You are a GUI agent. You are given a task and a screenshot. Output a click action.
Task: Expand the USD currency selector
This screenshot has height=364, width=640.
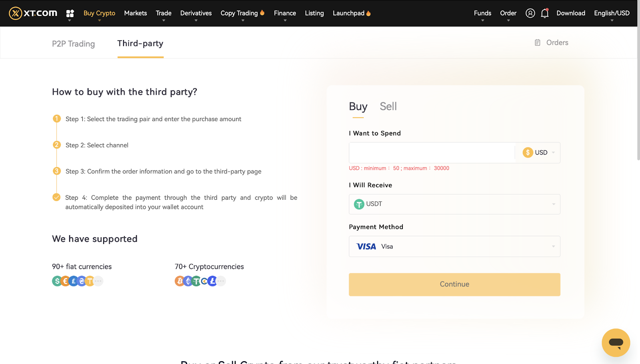[x=538, y=153]
